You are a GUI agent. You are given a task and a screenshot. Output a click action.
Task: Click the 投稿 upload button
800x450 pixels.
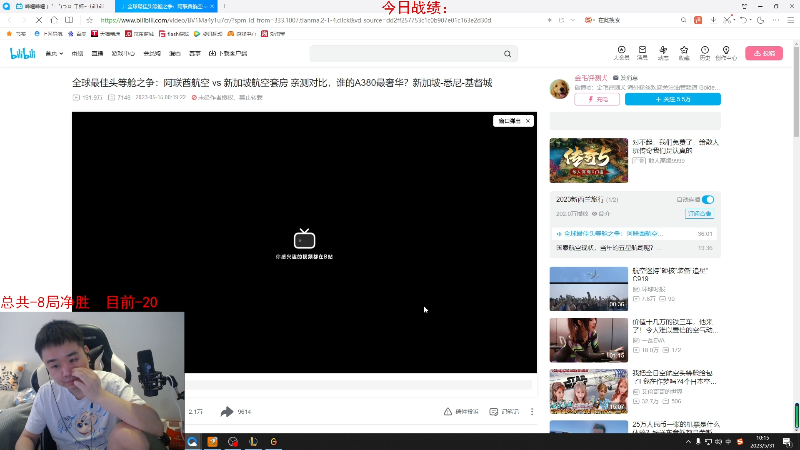pos(764,53)
